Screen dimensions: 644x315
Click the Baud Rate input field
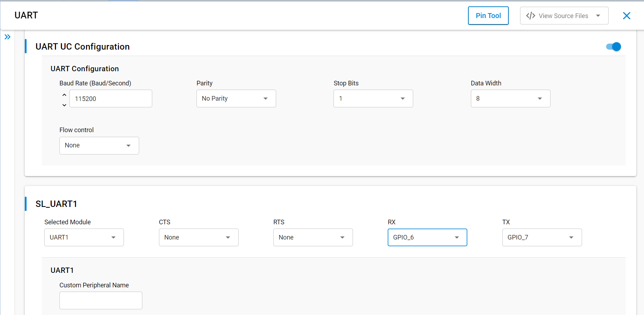coord(111,99)
